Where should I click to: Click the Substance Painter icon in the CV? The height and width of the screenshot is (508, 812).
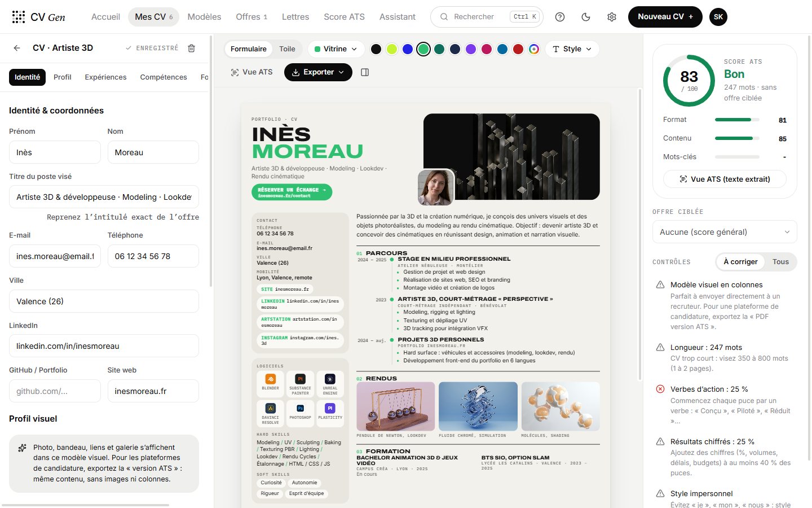[x=301, y=379]
